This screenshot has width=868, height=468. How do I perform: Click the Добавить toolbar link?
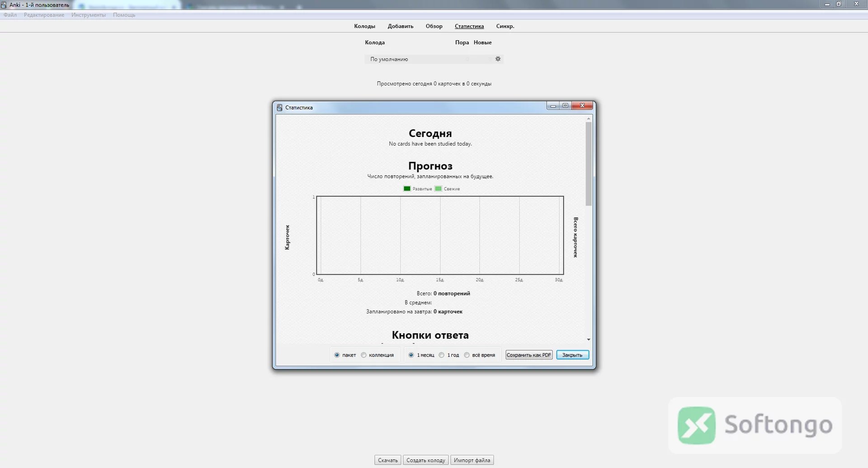click(401, 26)
